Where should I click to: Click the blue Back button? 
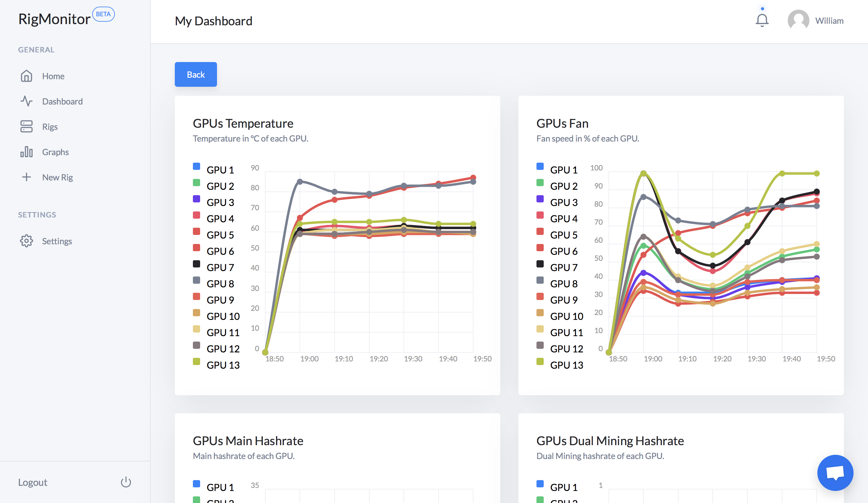tap(196, 74)
